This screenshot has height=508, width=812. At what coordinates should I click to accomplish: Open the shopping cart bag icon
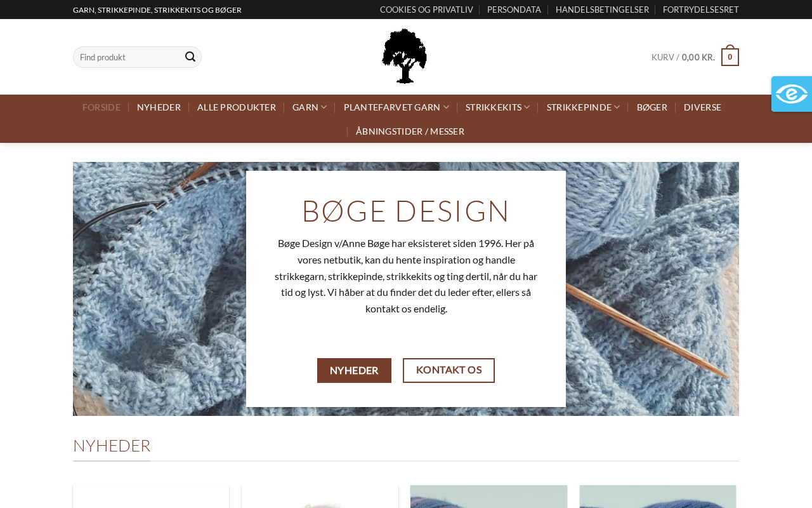coord(730,56)
